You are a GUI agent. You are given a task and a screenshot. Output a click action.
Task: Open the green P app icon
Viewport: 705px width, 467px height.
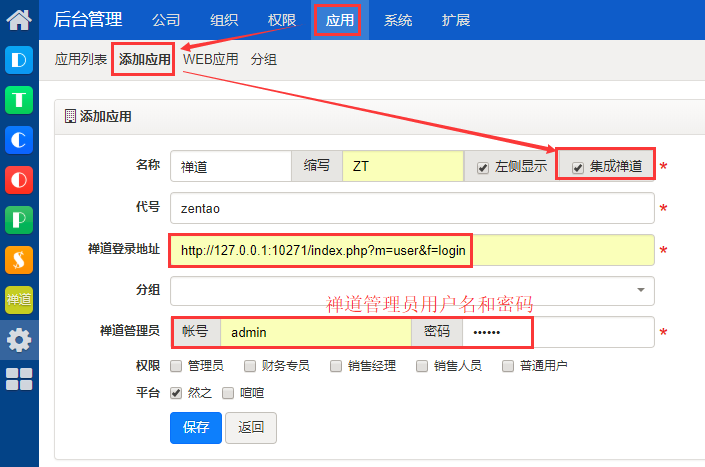coord(19,220)
